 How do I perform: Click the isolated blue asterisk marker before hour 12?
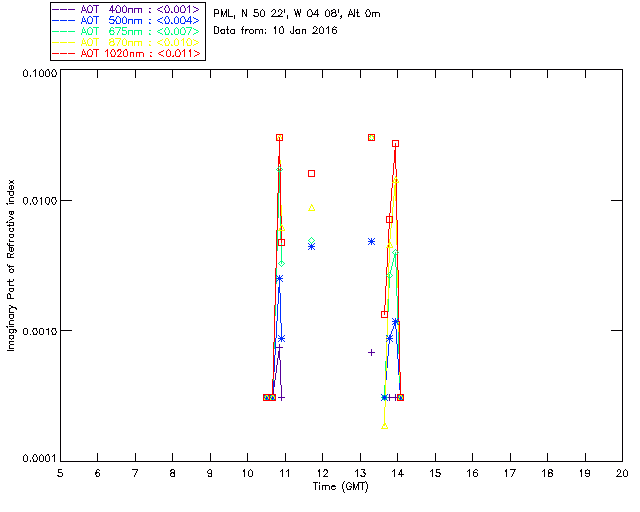[311, 247]
